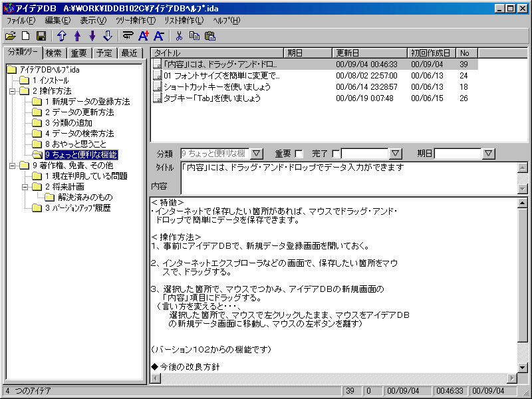Sort list by 更新日 column header
The image size is (532, 399).
coord(370,53)
